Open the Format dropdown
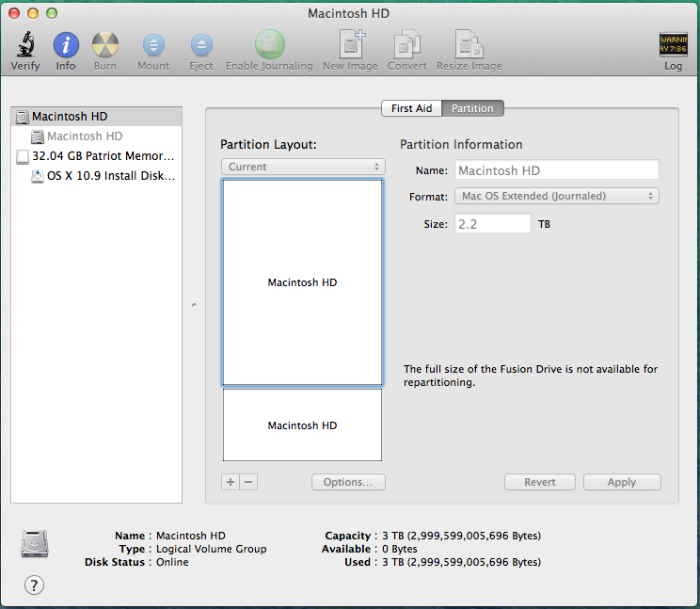This screenshot has width=700, height=609. pyautogui.click(x=557, y=196)
